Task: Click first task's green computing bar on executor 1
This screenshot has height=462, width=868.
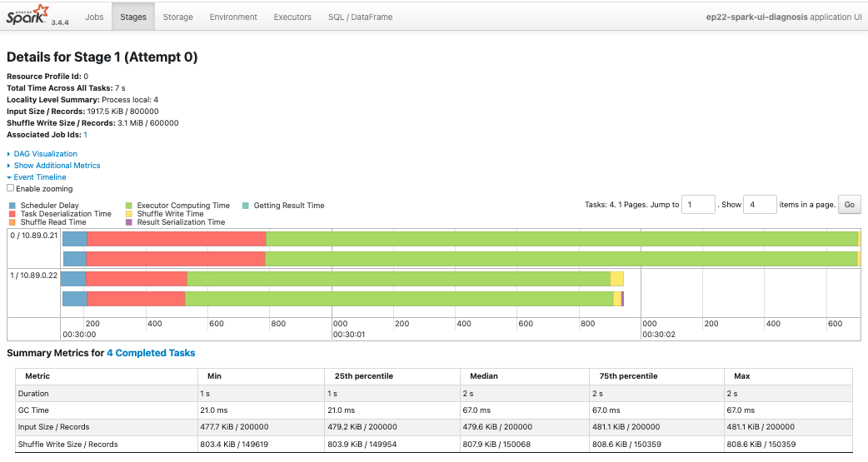Action: coord(398,279)
